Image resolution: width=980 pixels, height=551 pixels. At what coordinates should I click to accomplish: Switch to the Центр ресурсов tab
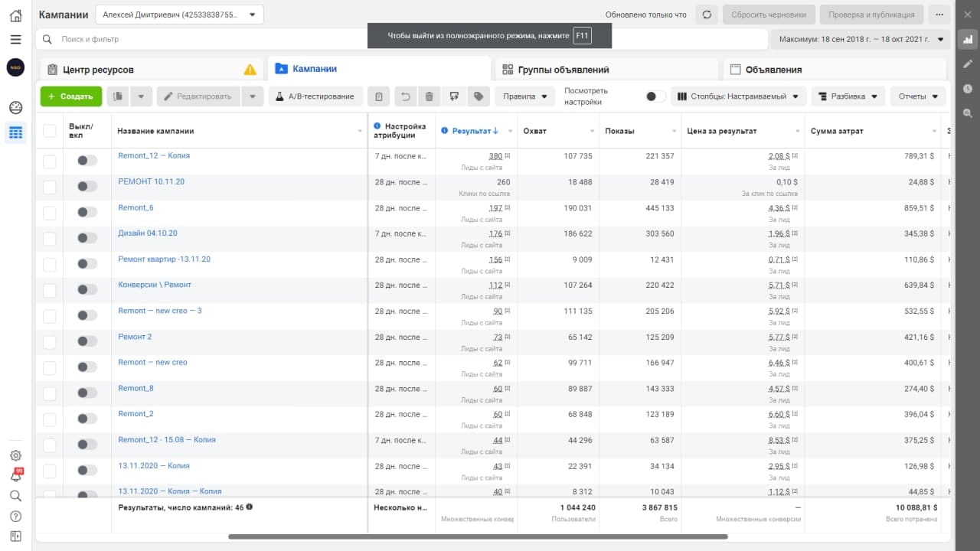coord(152,70)
